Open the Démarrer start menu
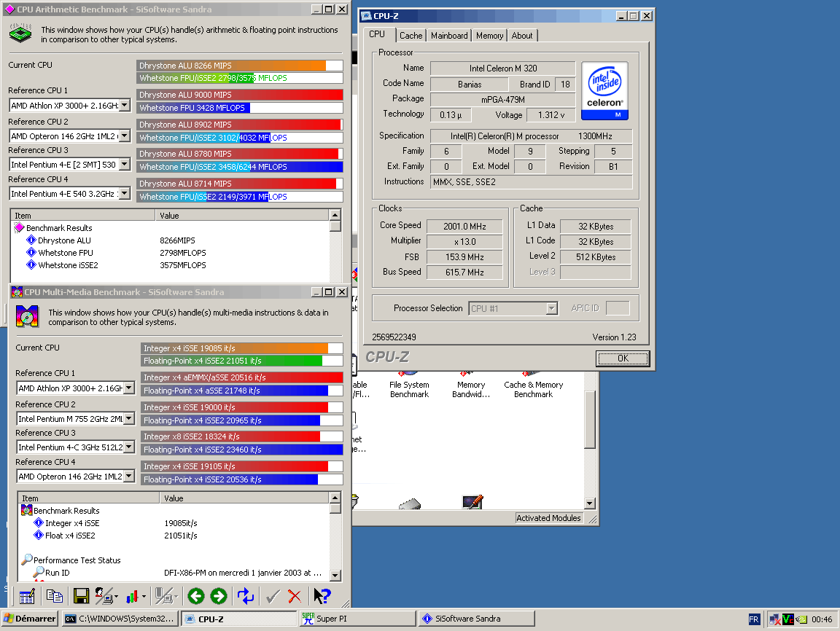This screenshot has height=631, width=840. (x=29, y=619)
